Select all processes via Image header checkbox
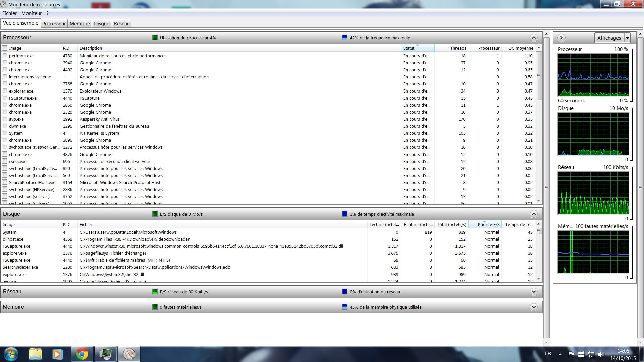 pos(5,48)
